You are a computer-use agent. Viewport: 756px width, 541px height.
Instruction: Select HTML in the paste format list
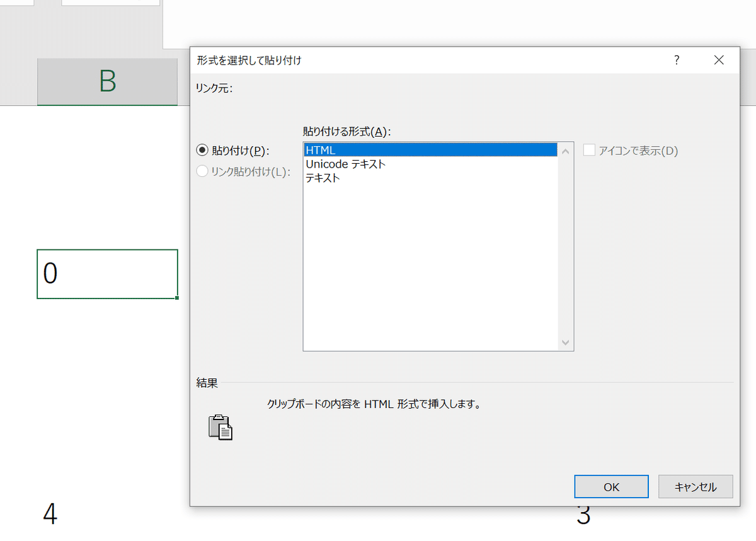[378, 150]
